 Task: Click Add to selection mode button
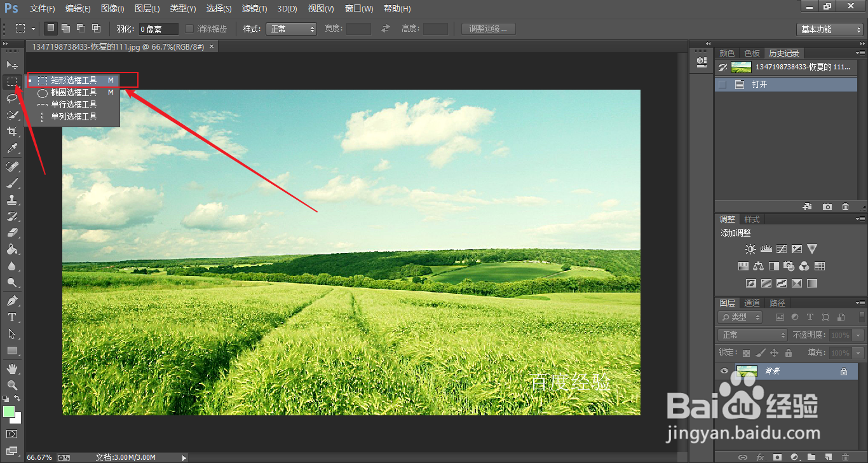[66, 29]
